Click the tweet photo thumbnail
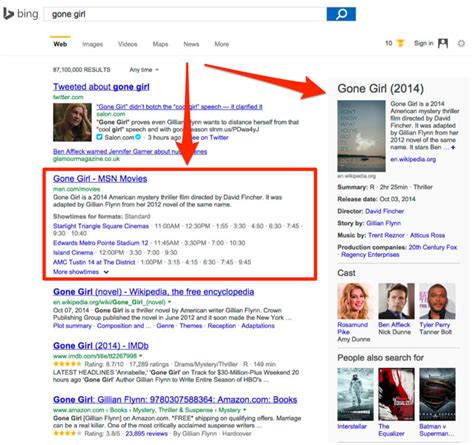Screen dimensions: 474x445 tap(72, 122)
